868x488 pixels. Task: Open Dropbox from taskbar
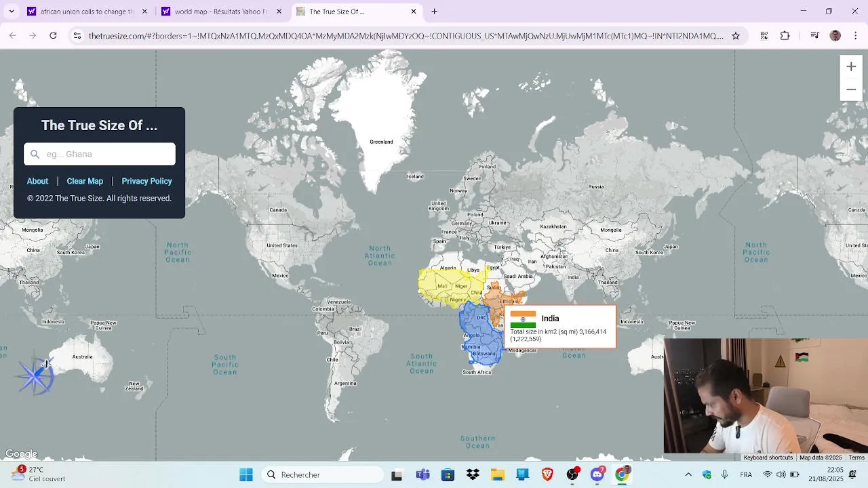tap(473, 474)
